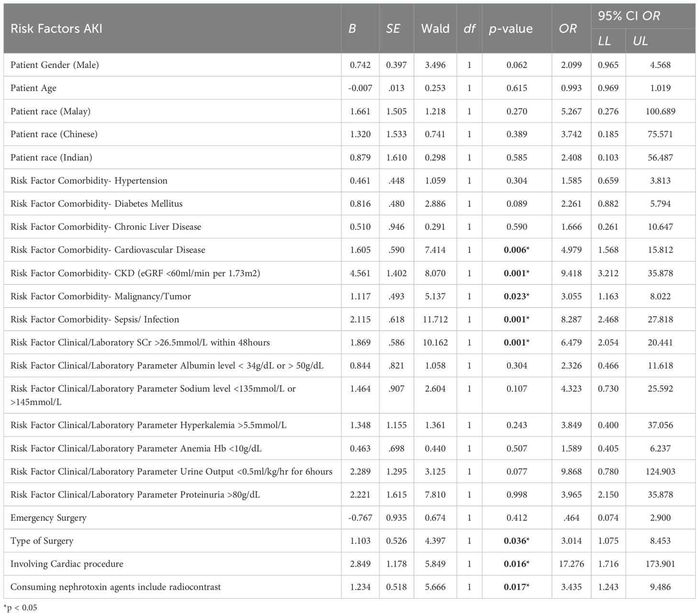Click the nephrotoxin agents row label
This screenshot has width=699, height=616.
coord(116,587)
